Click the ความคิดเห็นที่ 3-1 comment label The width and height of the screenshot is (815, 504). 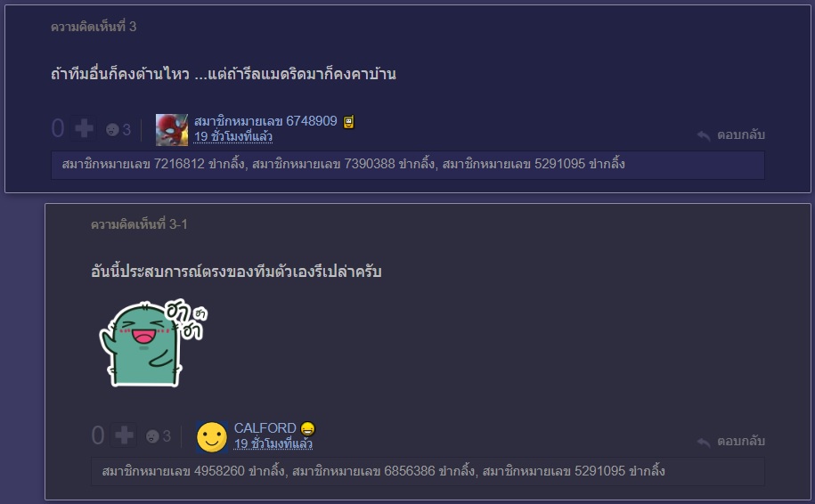click(139, 224)
